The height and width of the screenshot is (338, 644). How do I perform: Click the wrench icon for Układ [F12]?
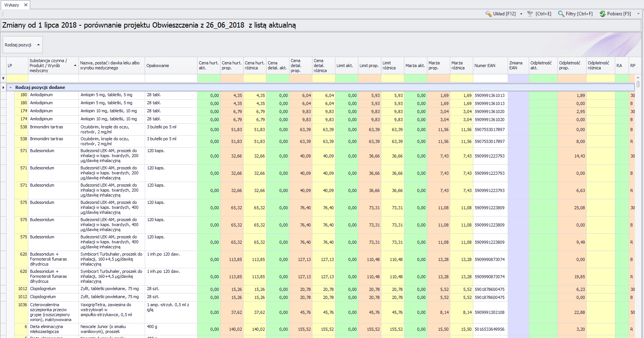pyautogui.click(x=488, y=14)
